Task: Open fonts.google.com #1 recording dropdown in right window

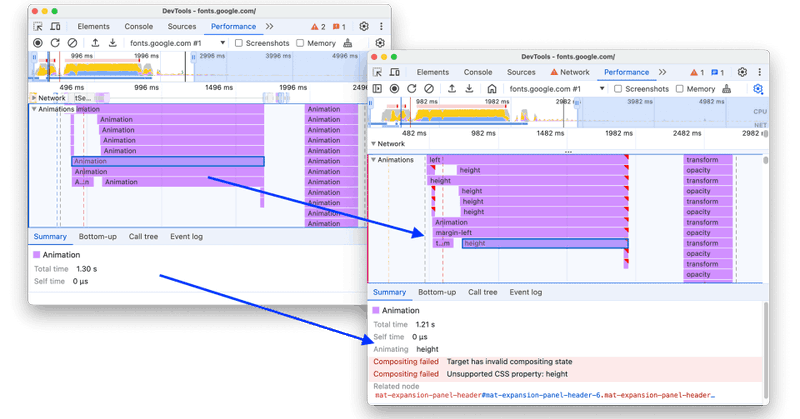Action: 557,89
